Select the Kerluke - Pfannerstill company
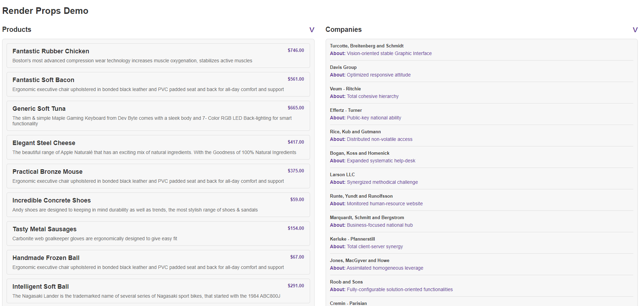 point(352,239)
